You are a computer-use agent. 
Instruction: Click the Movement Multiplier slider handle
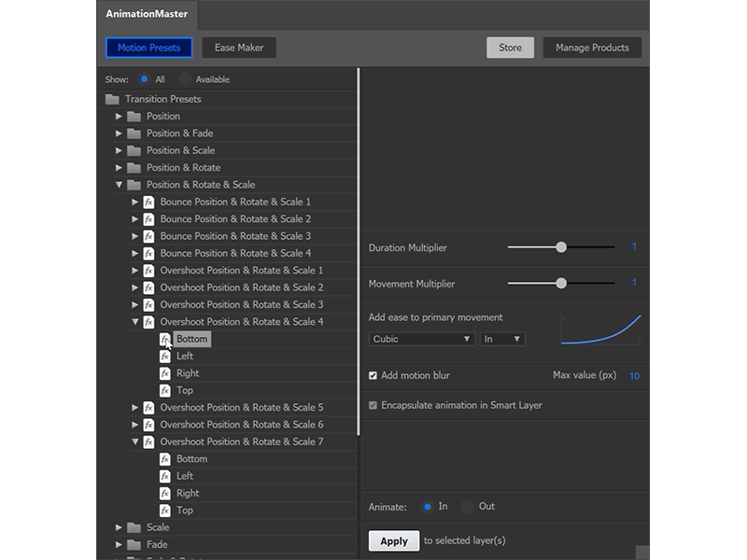(x=561, y=284)
